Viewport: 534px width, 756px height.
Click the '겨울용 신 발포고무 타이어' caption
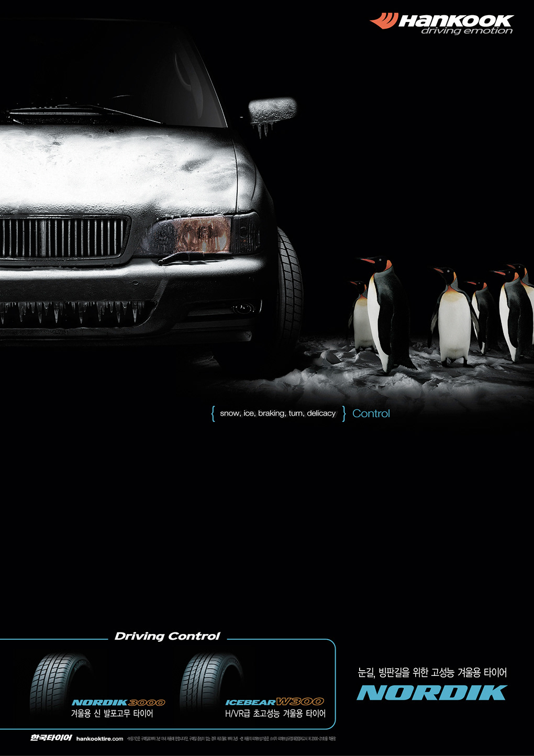pyautogui.click(x=112, y=714)
